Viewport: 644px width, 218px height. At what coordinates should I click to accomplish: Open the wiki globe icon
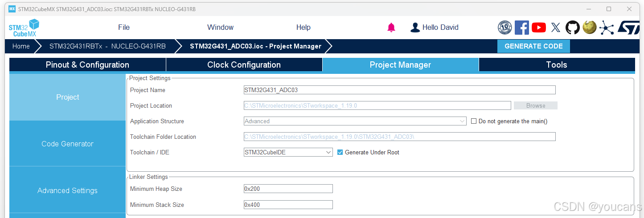[590, 28]
